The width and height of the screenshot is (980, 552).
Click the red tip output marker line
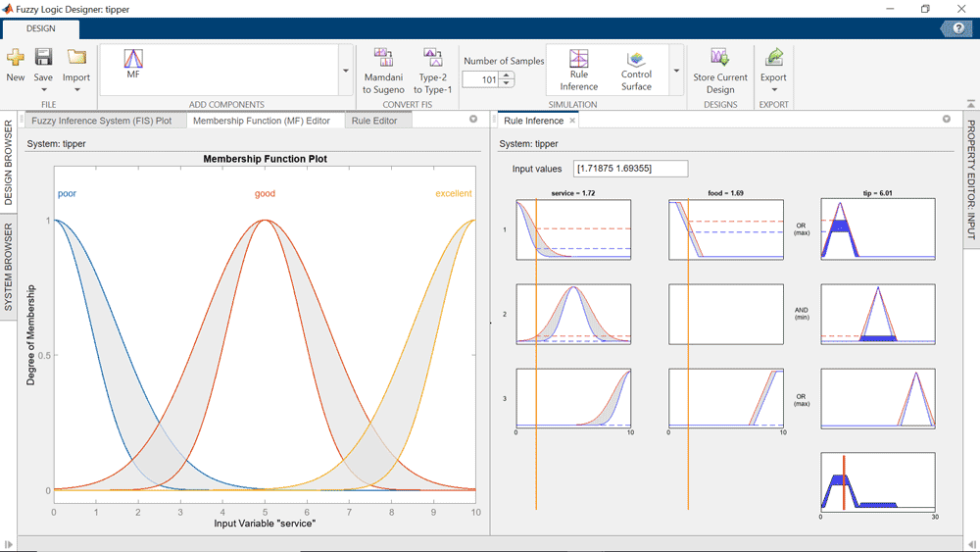(844, 482)
